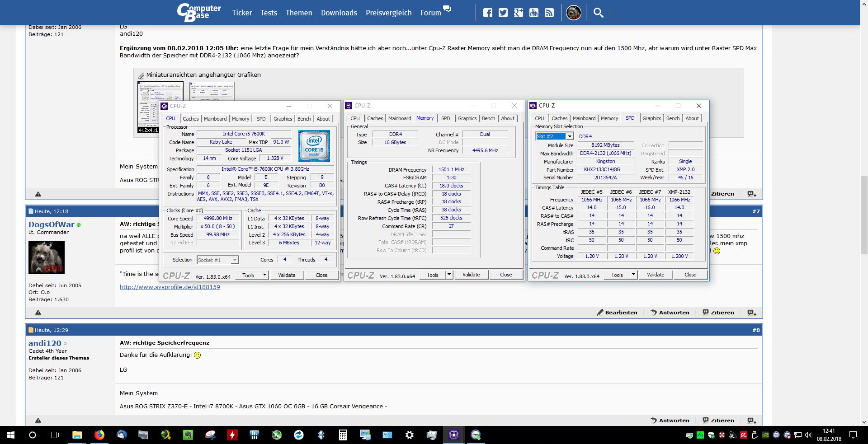Viewport: 868px width, 444px height.
Task: Switch to Firefox on the taskbar
Action: (x=99, y=435)
